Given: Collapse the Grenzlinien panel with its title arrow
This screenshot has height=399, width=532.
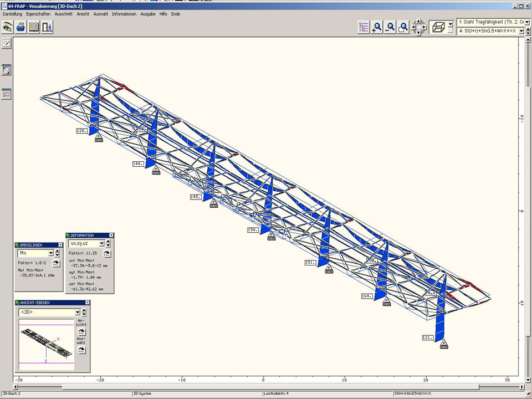Looking at the screenshot, I should 60,245.
